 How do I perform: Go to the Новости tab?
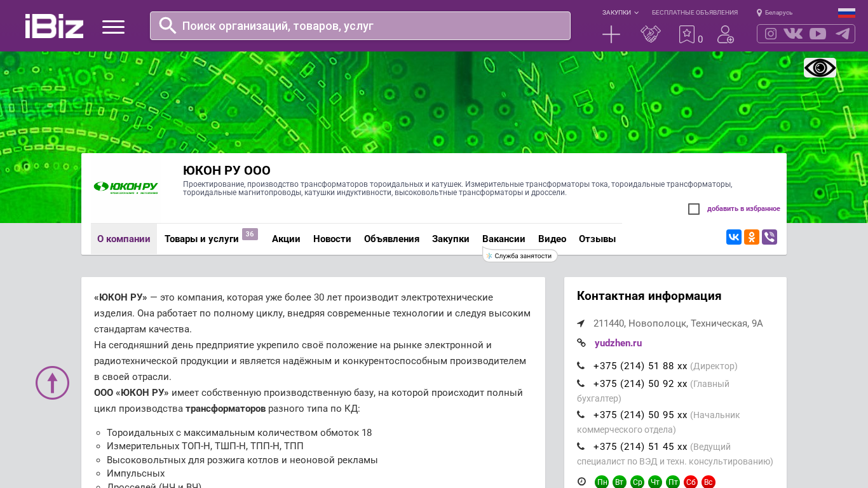[x=332, y=239]
